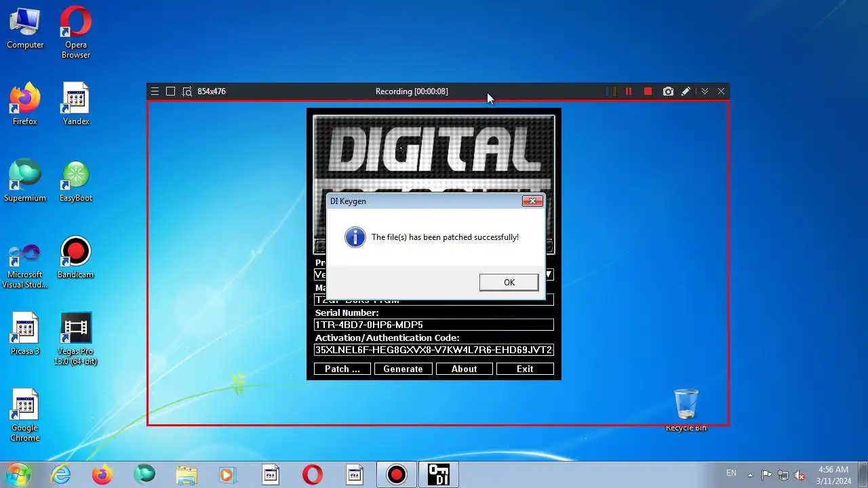Select the Firefox desktop shortcut
This screenshot has height=488, width=868.
(25, 104)
